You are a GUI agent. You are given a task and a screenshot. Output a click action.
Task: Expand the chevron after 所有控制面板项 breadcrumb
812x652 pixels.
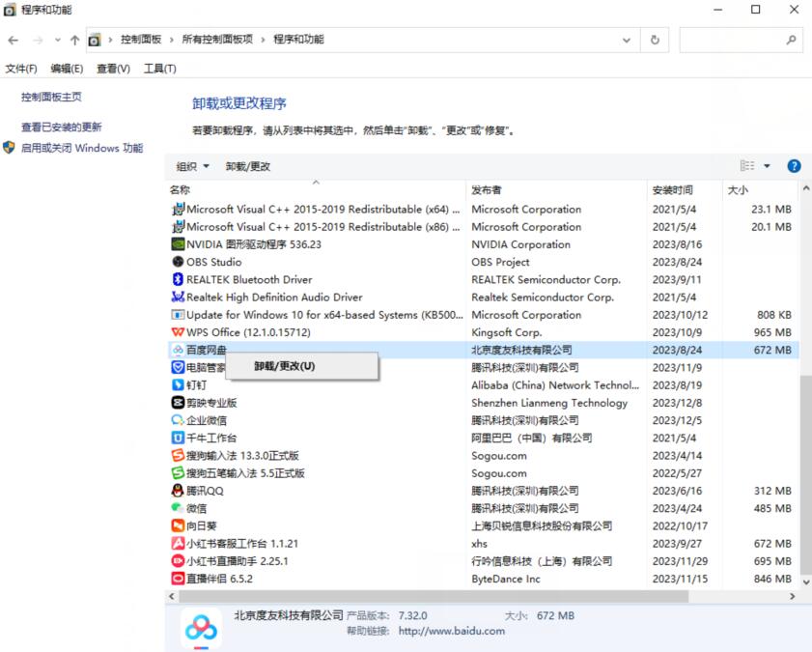pos(263,40)
